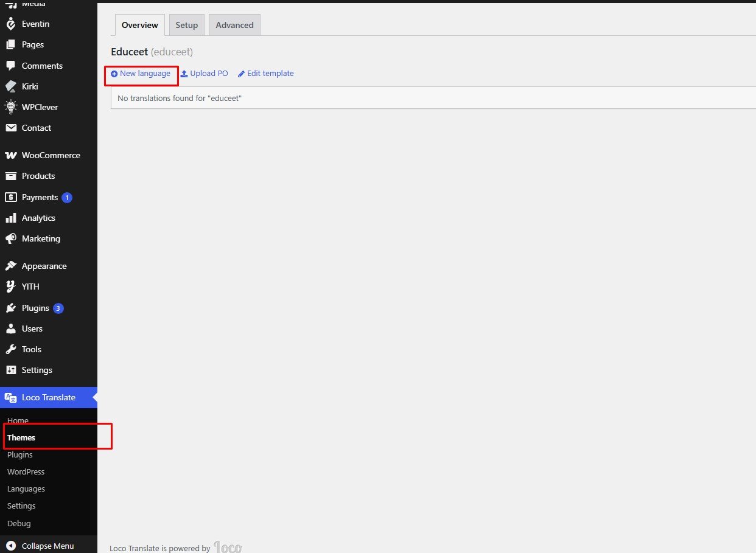The height and width of the screenshot is (553, 756).
Task: Click the Eventin sidebar icon
Action: [x=10, y=24]
